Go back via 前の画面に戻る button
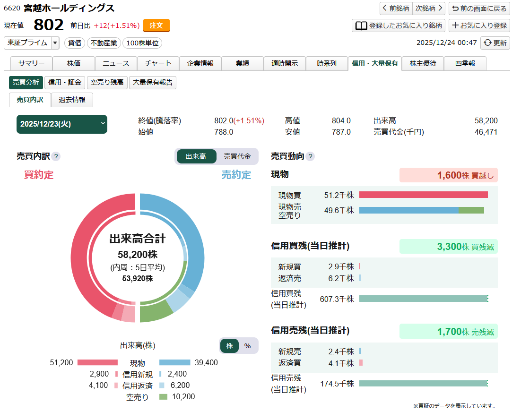The width and height of the screenshot is (512, 420). pos(479,9)
